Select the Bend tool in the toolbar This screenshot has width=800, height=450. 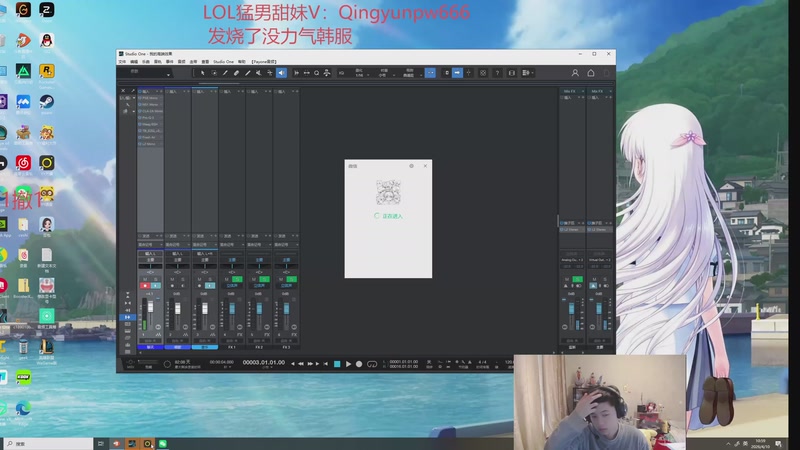tap(270, 73)
